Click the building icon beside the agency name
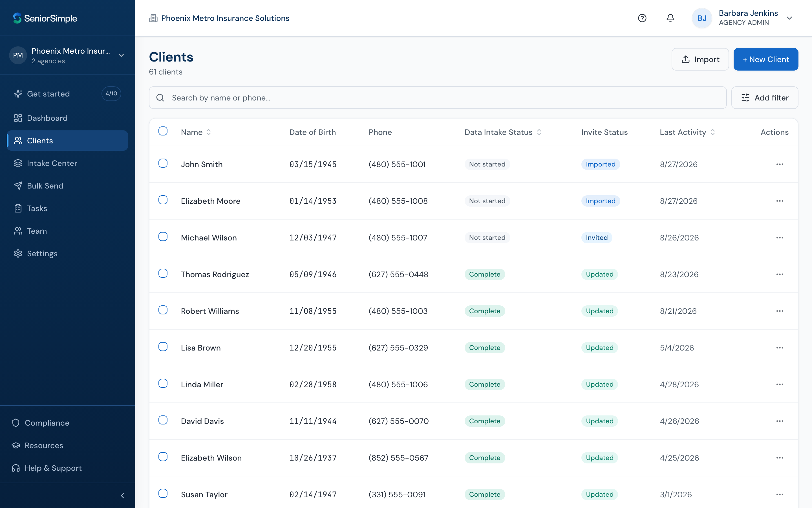 (x=153, y=18)
